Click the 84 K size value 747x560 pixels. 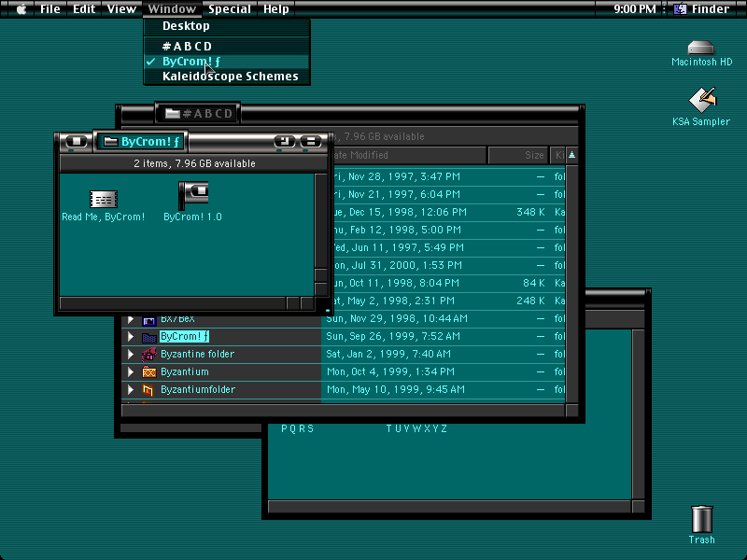coord(533,283)
